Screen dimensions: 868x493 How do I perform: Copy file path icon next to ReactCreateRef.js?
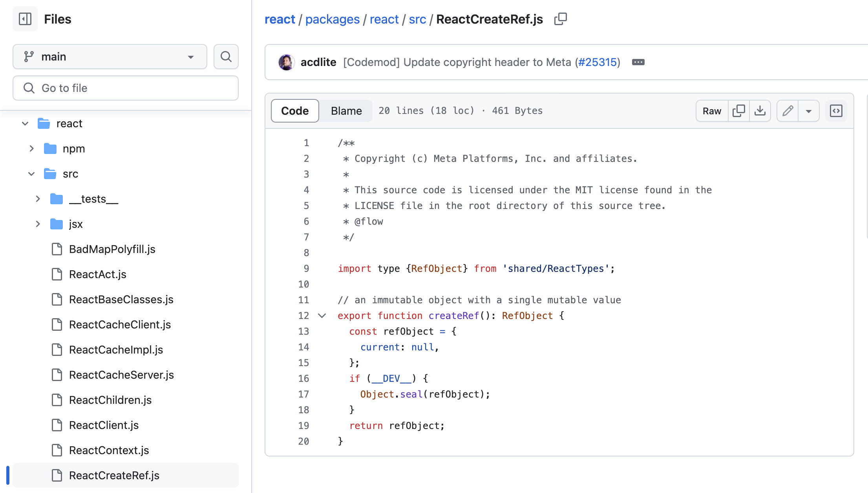(560, 19)
